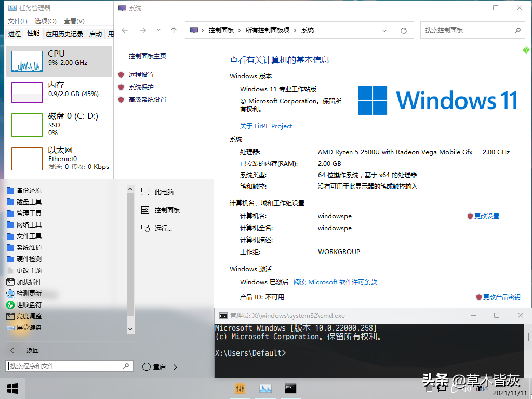Open 远程设置 link
532x399 pixels.
click(141, 75)
